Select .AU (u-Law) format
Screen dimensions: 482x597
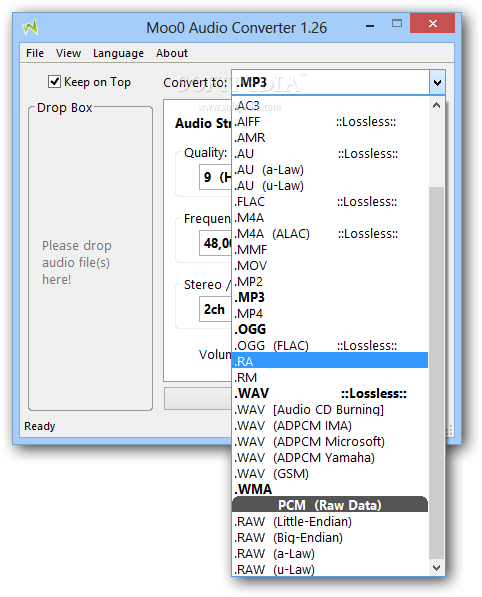coord(330,185)
